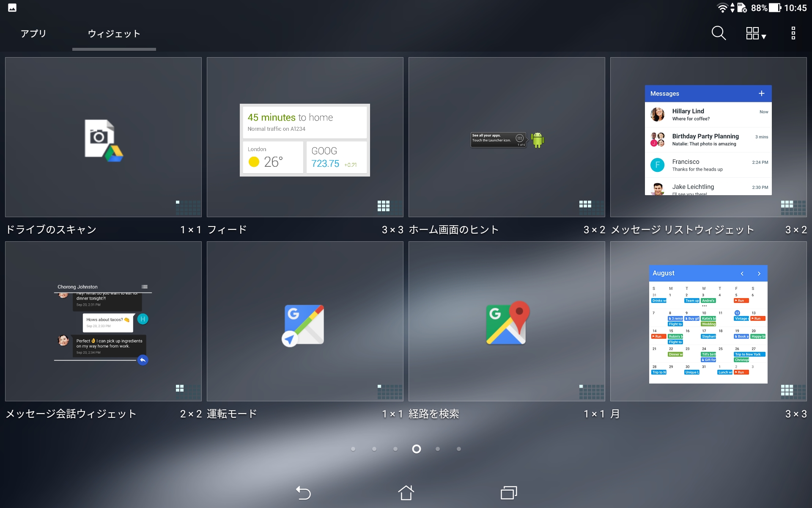This screenshot has width=812, height=508.
Task: Go to the first page indicator dot
Action: pos(353,449)
